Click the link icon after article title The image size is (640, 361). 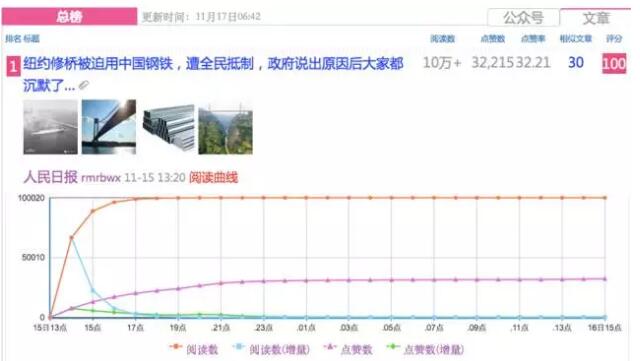coord(84,85)
